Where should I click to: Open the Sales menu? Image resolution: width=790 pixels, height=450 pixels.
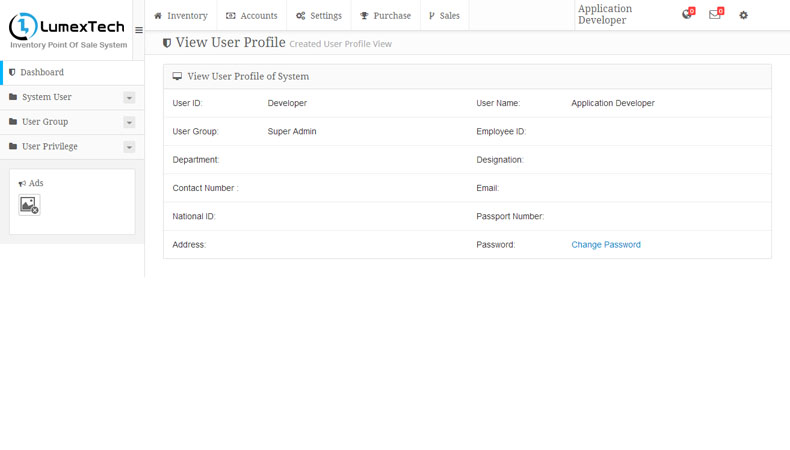[444, 15]
